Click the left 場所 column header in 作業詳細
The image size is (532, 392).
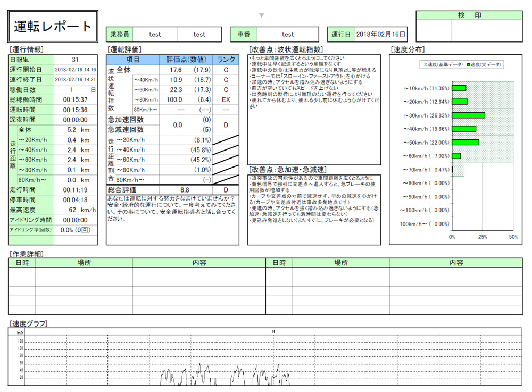(x=84, y=263)
